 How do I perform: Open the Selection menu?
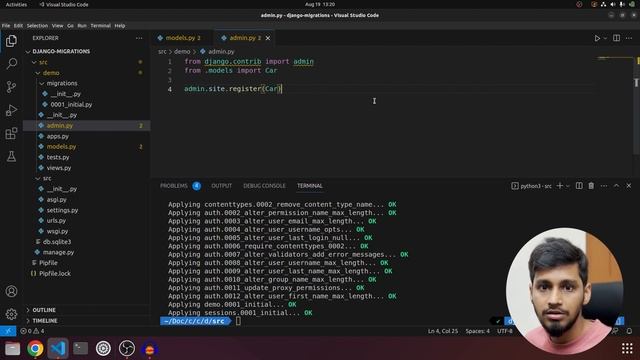[37, 26]
